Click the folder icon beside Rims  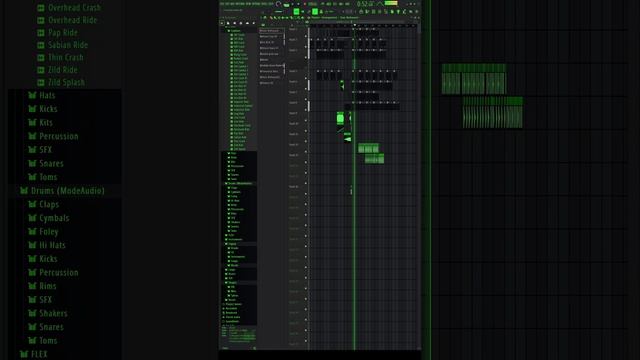[x=32, y=286]
